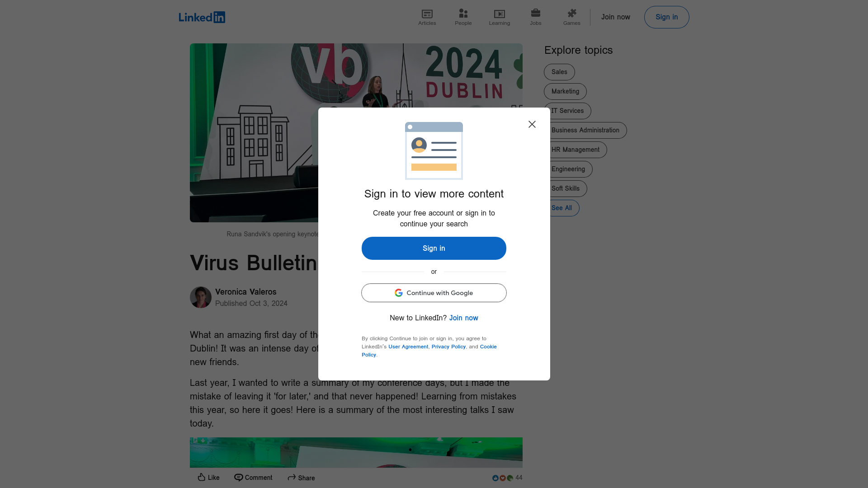
Task: Click the Sign in button in modal
Action: (434, 248)
